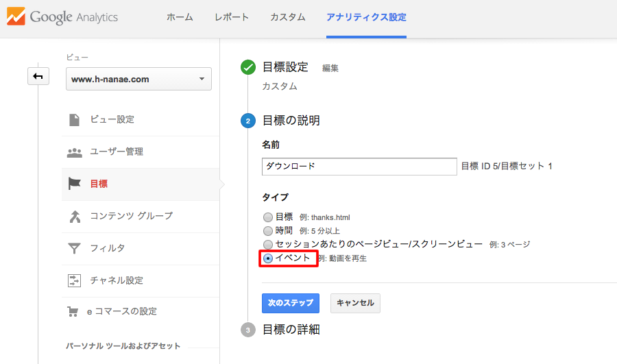The image size is (617, 364).
Task: Open the www.h-nanae.com view dropdown
Action: [138, 79]
